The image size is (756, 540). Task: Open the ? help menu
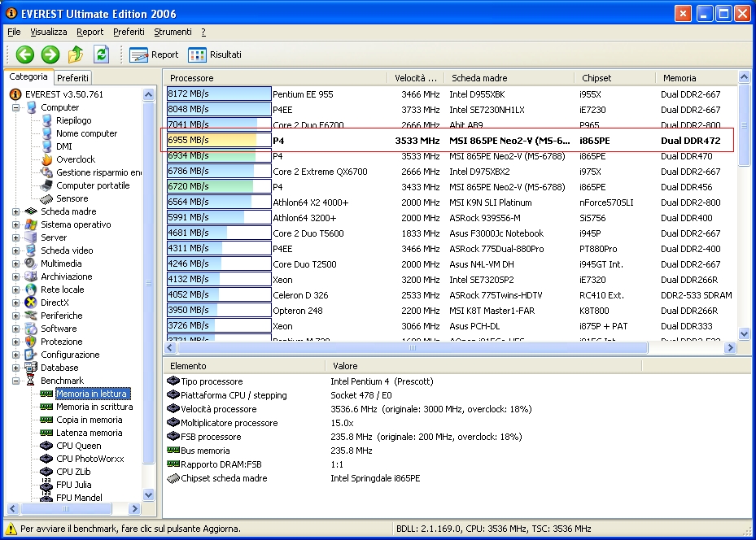click(203, 32)
